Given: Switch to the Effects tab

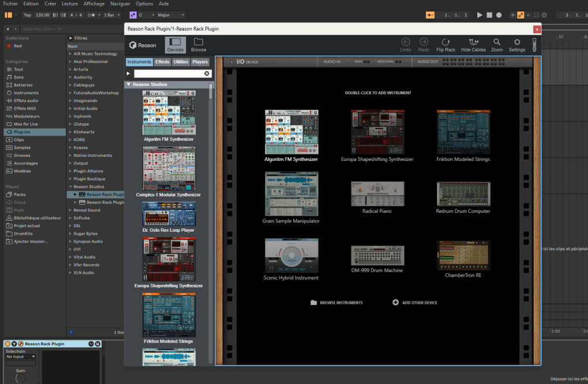Looking at the screenshot, I should pyautogui.click(x=163, y=62).
